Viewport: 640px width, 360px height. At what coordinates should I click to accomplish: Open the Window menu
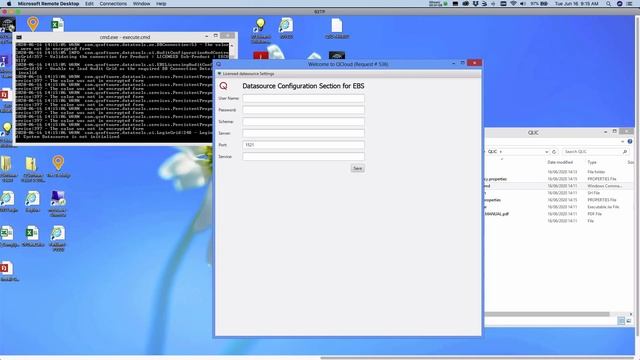pyautogui.click(x=141, y=4)
